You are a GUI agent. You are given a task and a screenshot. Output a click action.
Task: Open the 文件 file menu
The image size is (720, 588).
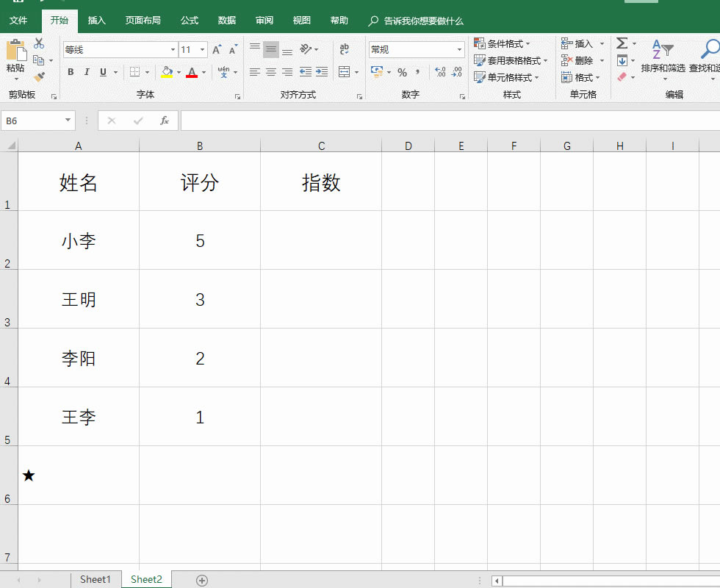18,21
